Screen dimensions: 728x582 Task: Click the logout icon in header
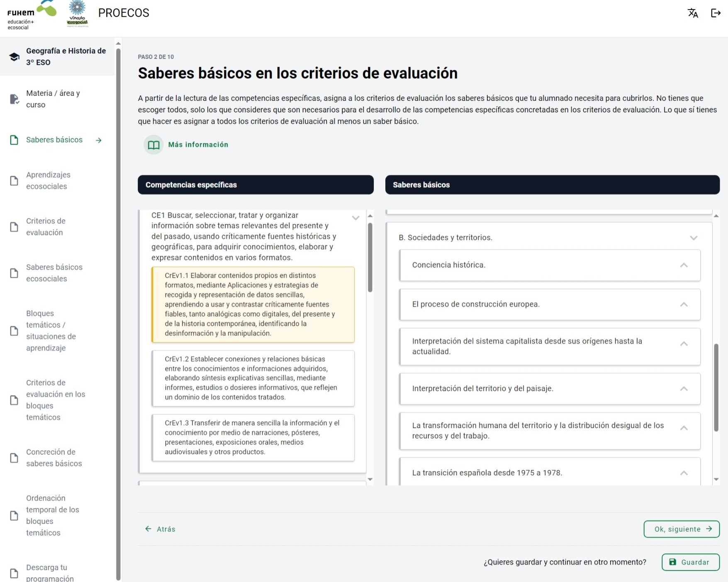point(716,13)
